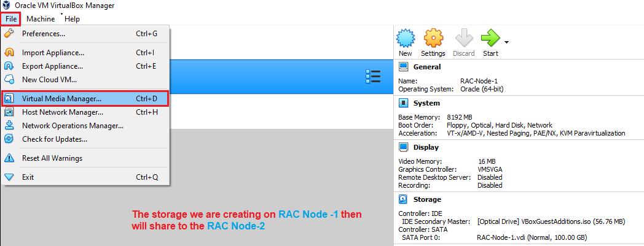Screen dimensions: 644x246
Task: Start the selected virtual machine
Action: point(490,43)
